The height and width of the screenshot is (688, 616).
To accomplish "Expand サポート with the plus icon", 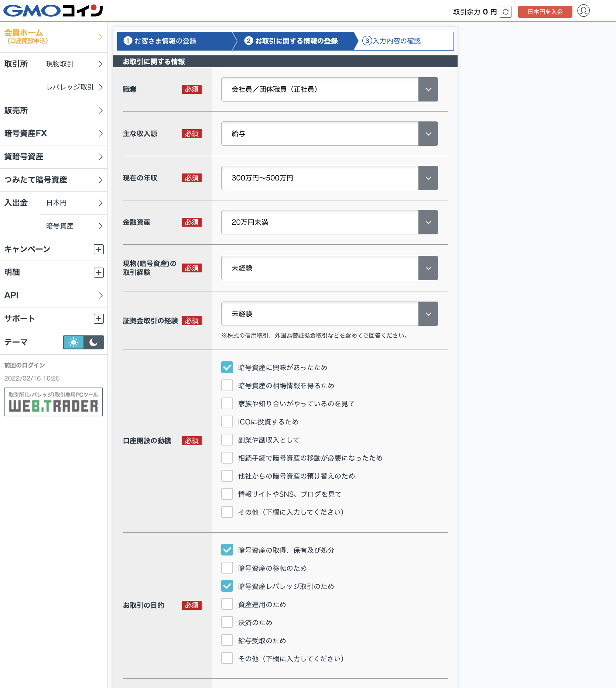I will tap(99, 319).
